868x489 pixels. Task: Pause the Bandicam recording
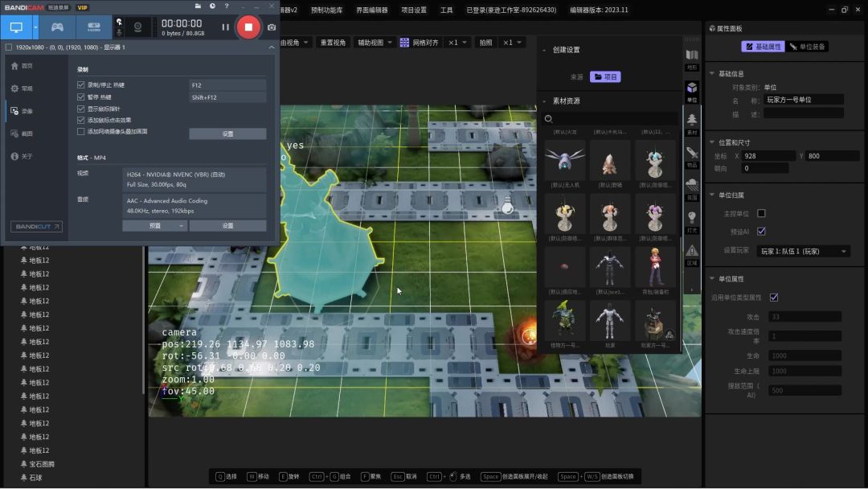pyautogui.click(x=225, y=27)
